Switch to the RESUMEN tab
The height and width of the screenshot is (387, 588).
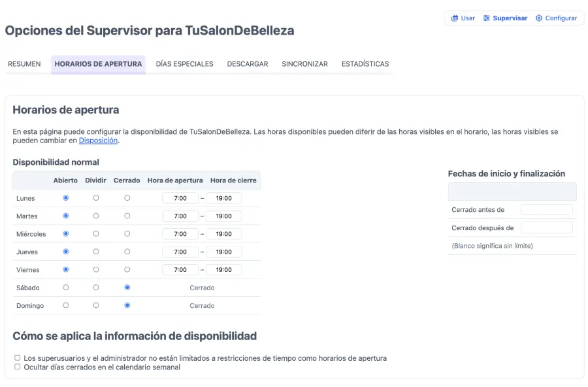[x=24, y=64]
